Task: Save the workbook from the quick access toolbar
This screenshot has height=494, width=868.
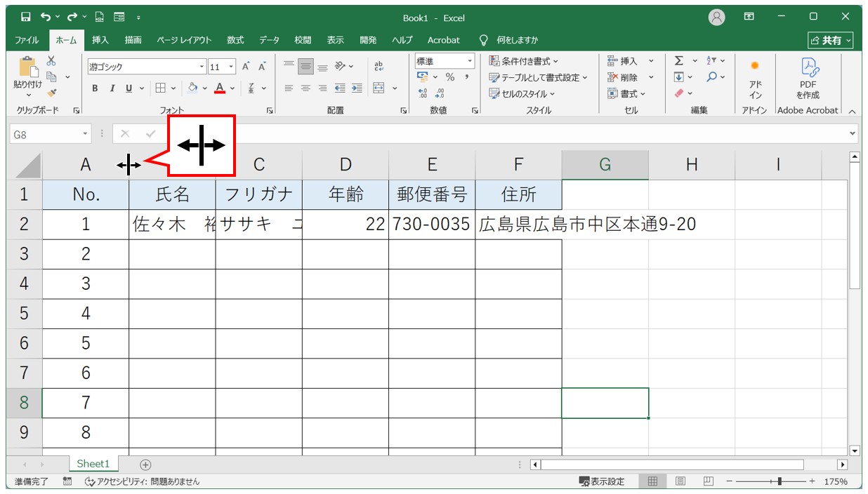Action: click(x=25, y=17)
